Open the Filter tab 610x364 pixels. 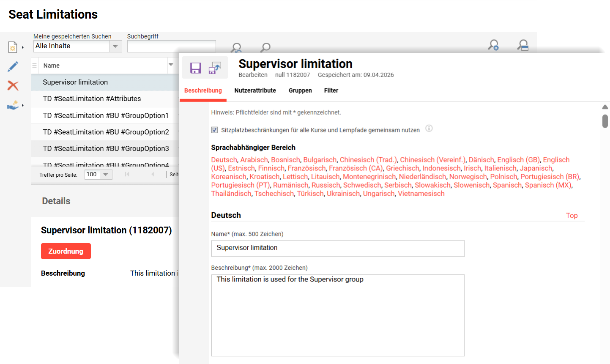[x=331, y=90]
